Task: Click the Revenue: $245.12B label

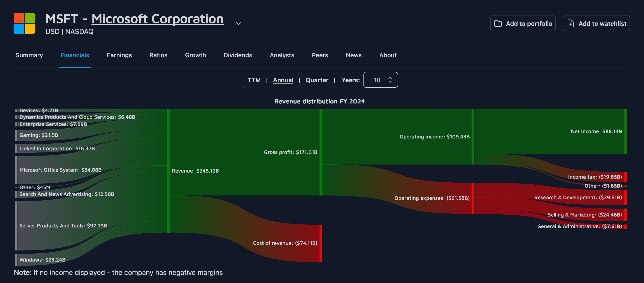Action: tap(195, 171)
